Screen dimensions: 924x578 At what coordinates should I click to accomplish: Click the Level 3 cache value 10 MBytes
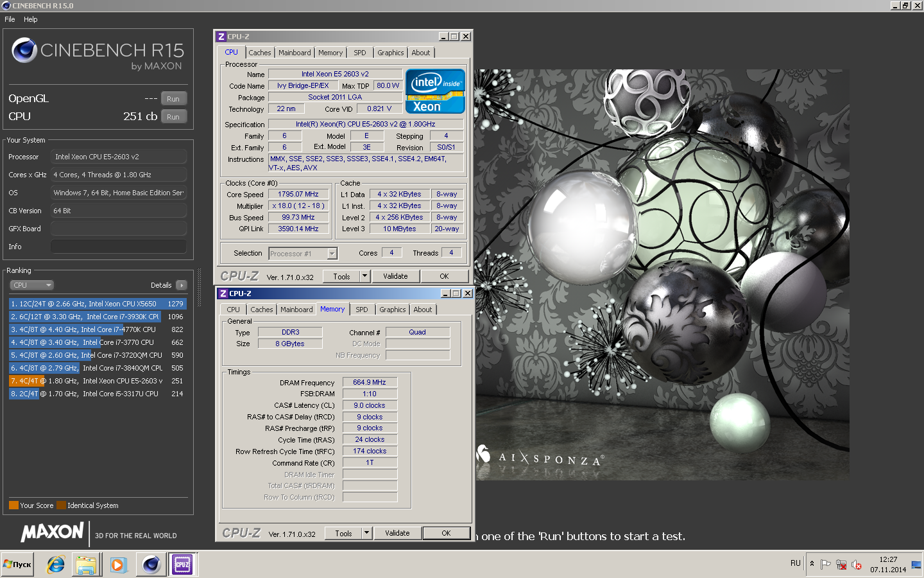point(400,229)
